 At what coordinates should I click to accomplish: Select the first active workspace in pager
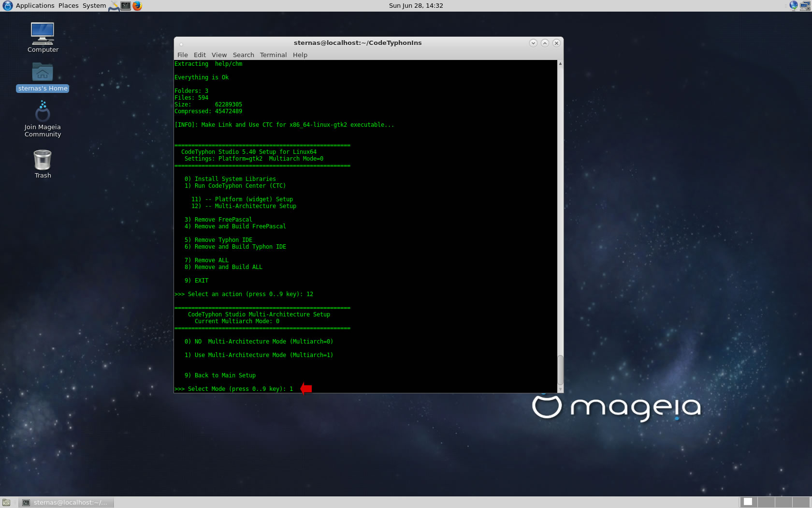point(749,502)
